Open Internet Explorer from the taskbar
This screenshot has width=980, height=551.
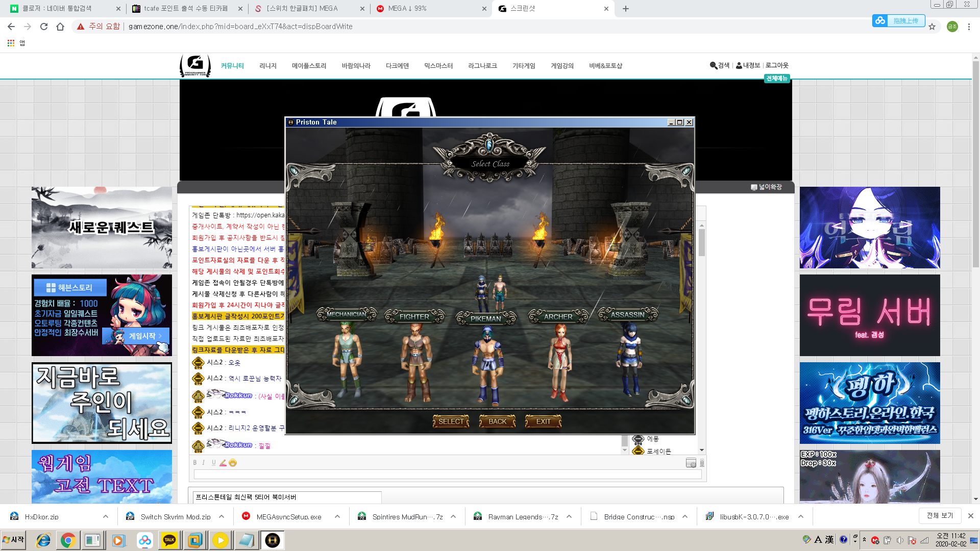tap(43, 540)
